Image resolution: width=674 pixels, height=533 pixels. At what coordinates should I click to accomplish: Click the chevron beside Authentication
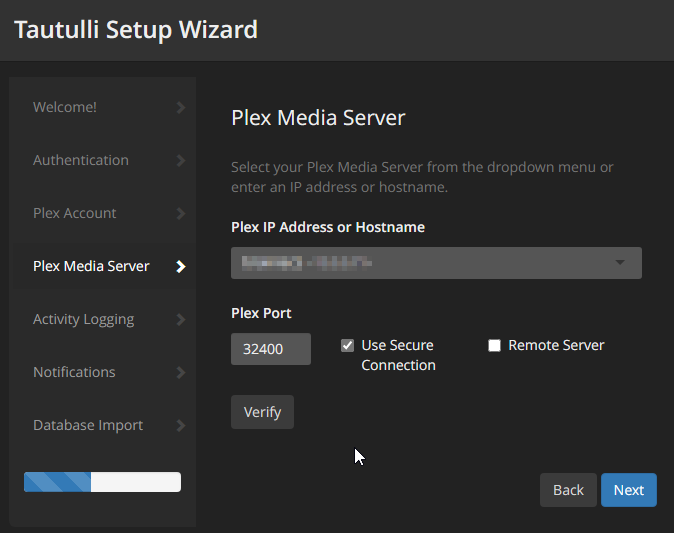[x=181, y=161]
